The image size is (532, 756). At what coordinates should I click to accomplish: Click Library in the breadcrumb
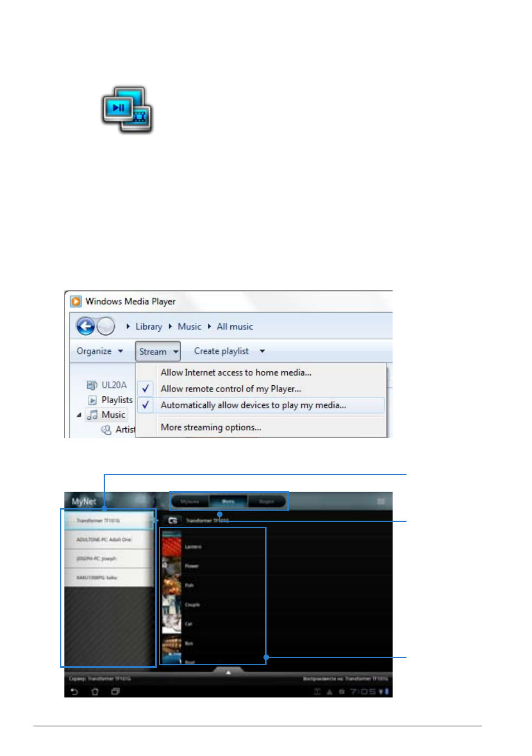(x=149, y=327)
